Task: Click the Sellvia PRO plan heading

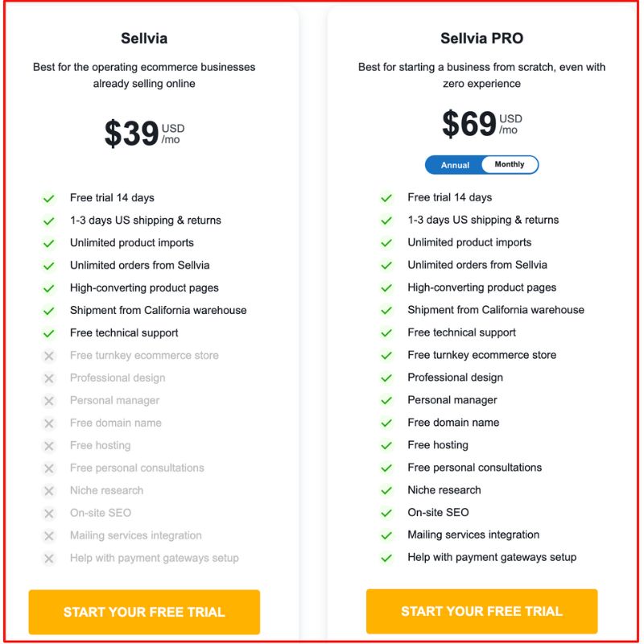Action: pyautogui.click(x=481, y=39)
